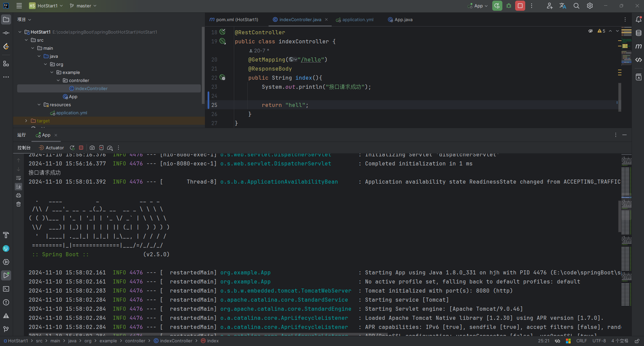644x346 pixels.
Task: Click the red Stop button in top toolbar
Action: 520,6
